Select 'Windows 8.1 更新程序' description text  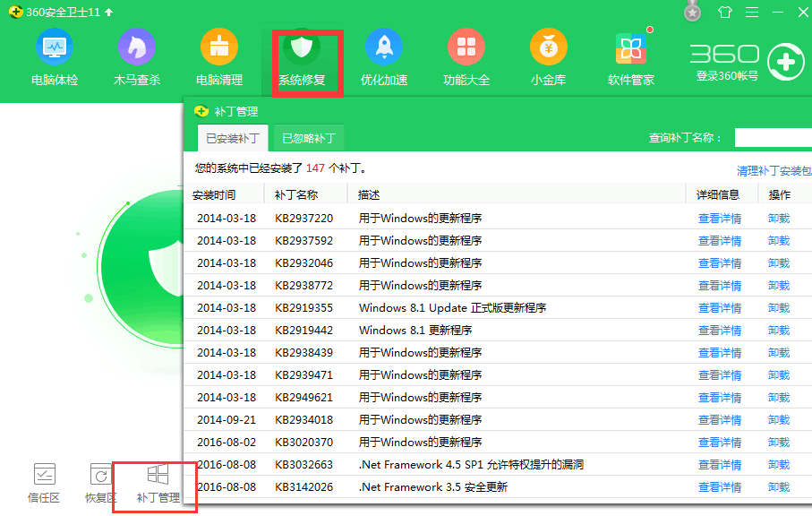click(415, 330)
